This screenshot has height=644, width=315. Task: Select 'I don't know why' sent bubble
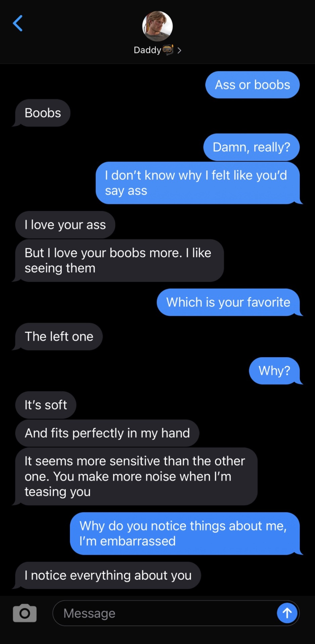point(199,183)
